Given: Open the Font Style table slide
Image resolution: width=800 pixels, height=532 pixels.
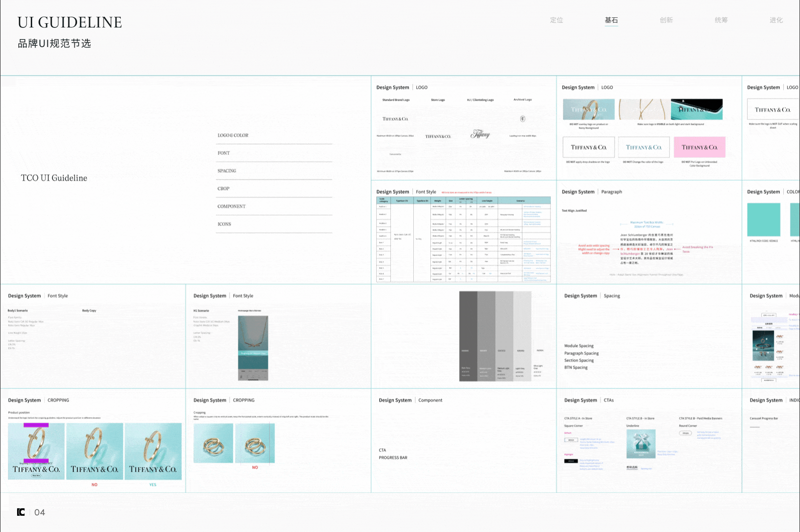Looking at the screenshot, I should coord(463,239).
